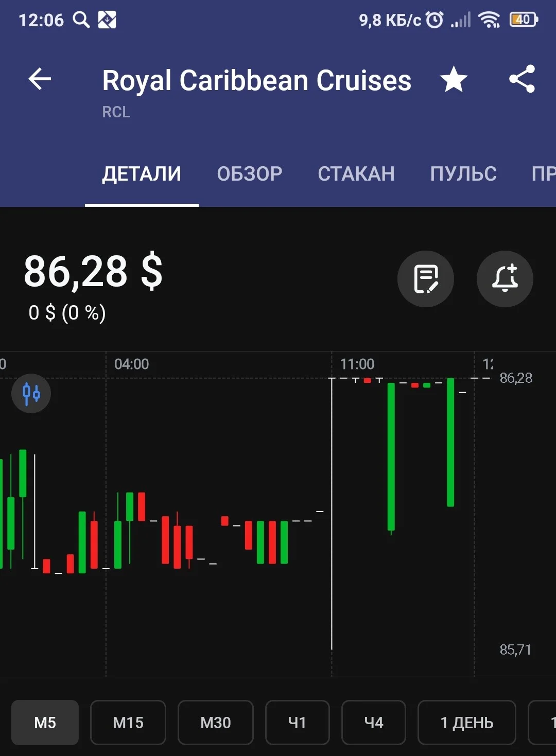Tap the 11:00 time axis label
Screen dimensions: 556x756
[x=357, y=364]
